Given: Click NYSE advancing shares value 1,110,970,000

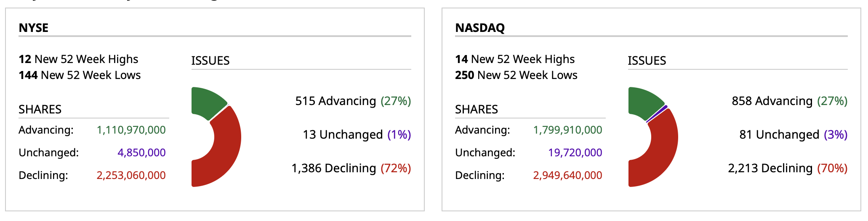Looking at the screenshot, I should (x=131, y=130).
